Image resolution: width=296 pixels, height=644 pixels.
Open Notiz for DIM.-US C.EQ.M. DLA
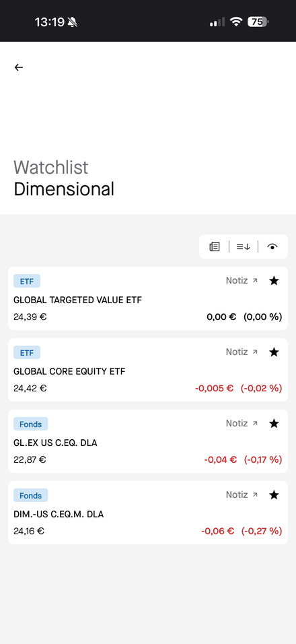(x=242, y=495)
